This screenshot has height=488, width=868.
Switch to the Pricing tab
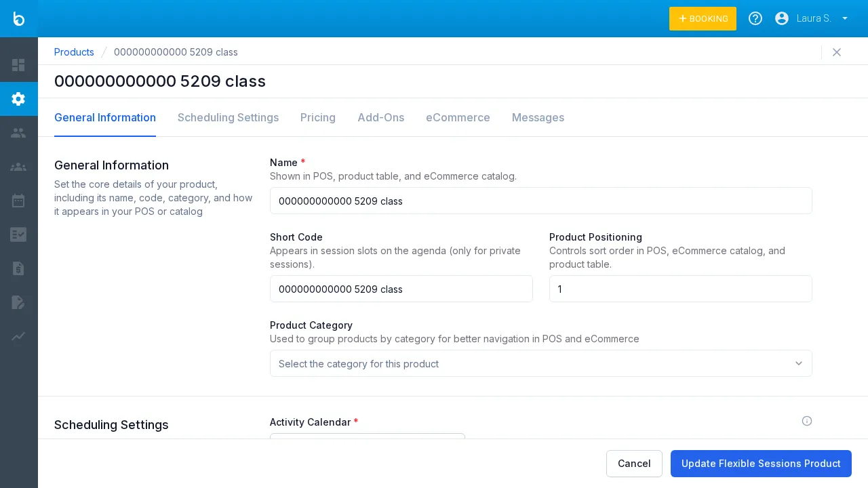[317, 117]
